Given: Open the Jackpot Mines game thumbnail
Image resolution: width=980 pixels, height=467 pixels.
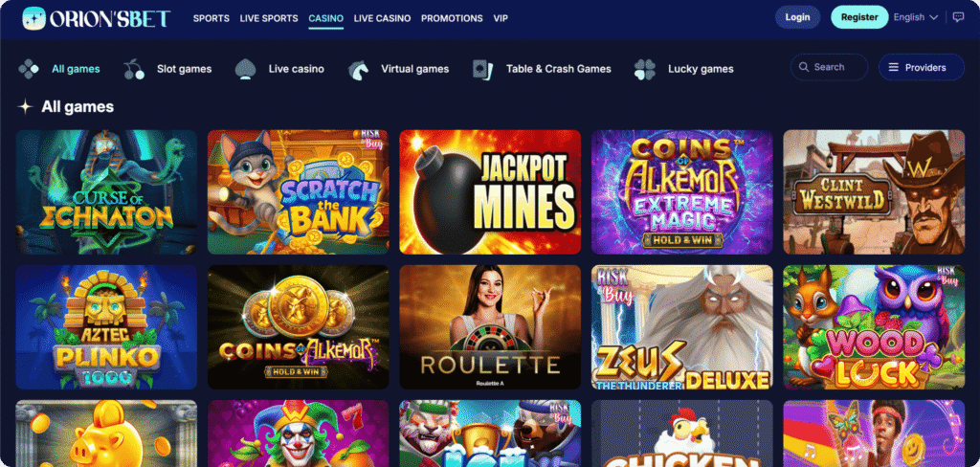Looking at the screenshot, I should point(490,192).
